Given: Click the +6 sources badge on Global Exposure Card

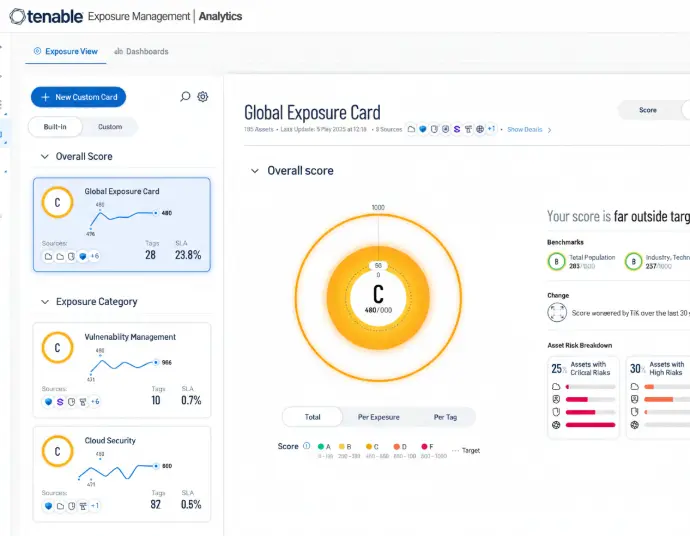Looking at the screenshot, I should click(x=94, y=256).
